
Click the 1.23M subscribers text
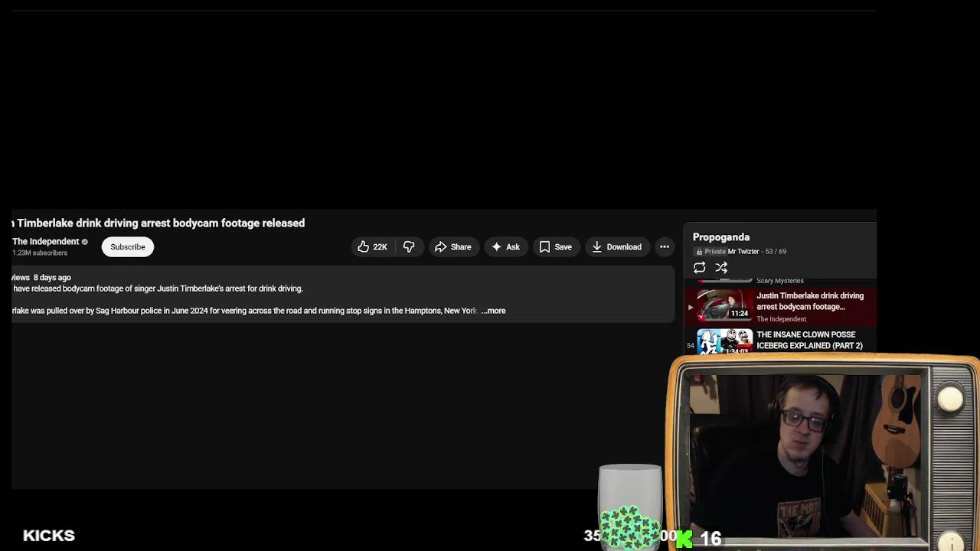pyautogui.click(x=40, y=253)
